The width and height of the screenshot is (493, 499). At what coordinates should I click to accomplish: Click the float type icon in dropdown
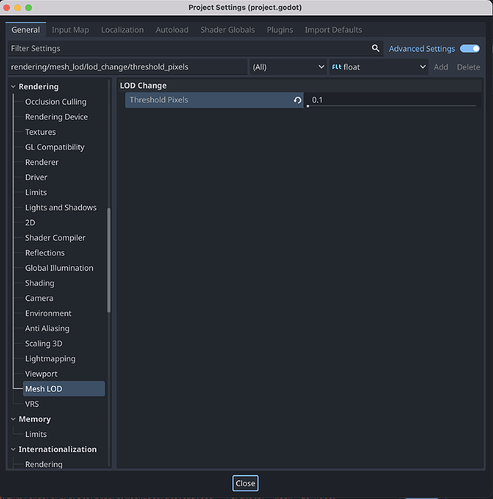pyautogui.click(x=336, y=67)
